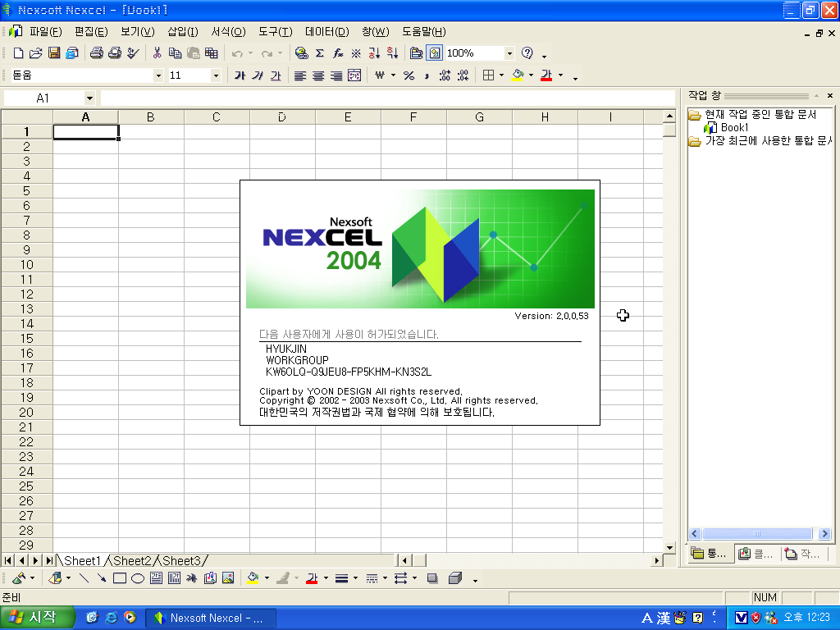The height and width of the screenshot is (630, 840).
Task: Sort descending icon in the toolbar
Action: point(393,53)
